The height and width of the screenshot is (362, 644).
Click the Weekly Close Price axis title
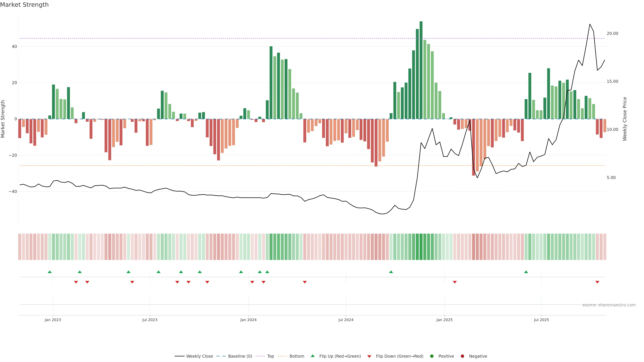(625, 119)
